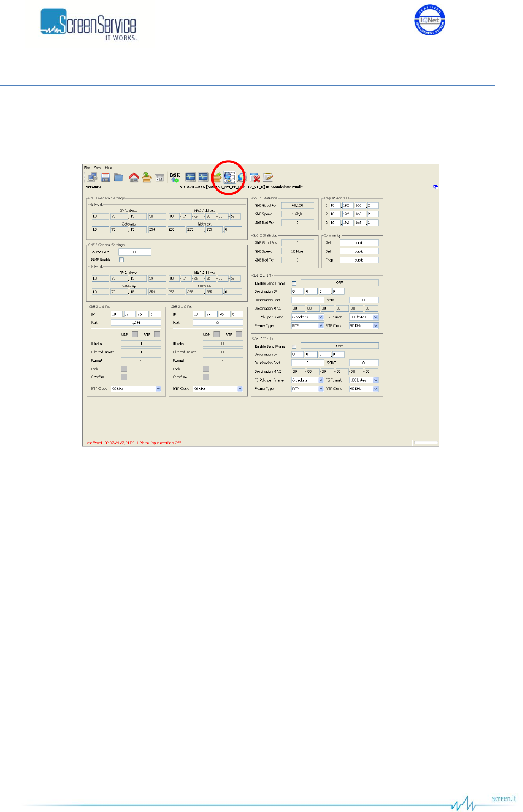Screen dimensions: 523x812
Task: Enable Send Frame for GbE 2 ch1 Tx
Action: pyautogui.click(x=294, y=283)
